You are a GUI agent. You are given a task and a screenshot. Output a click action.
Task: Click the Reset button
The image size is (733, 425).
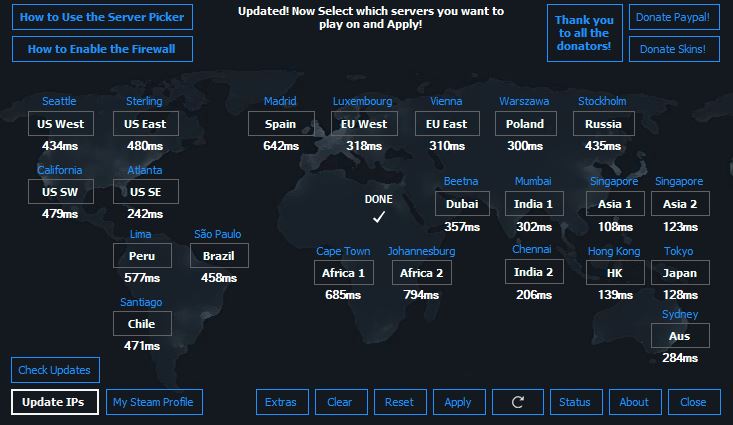point(399,402)
